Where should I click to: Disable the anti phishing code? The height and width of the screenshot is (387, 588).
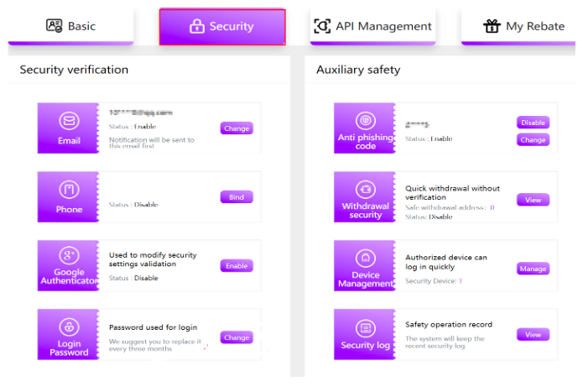coord(533,123)
